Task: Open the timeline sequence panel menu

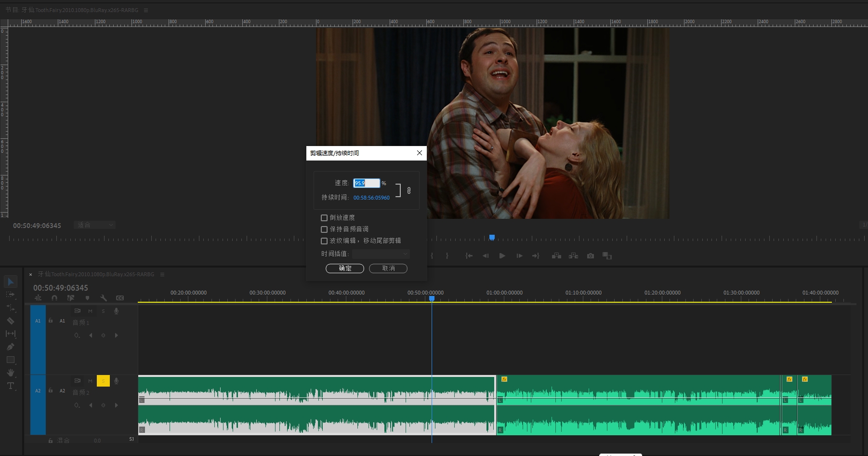Action: click(x=162, y=274)
